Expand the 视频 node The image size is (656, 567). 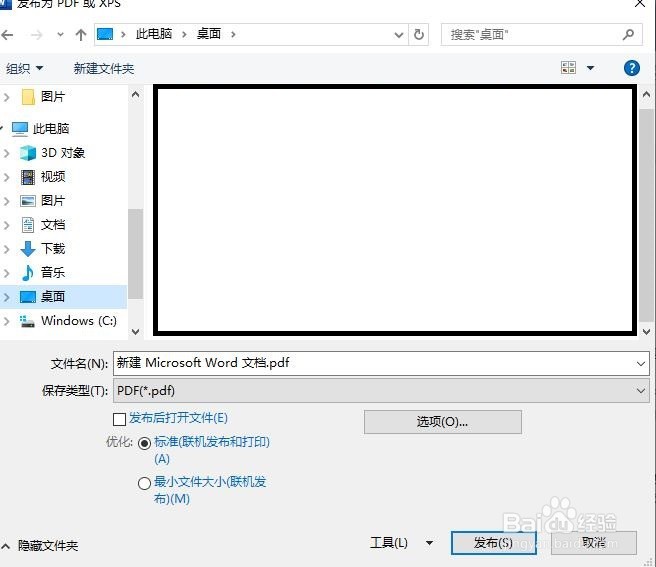click(6, 177)
